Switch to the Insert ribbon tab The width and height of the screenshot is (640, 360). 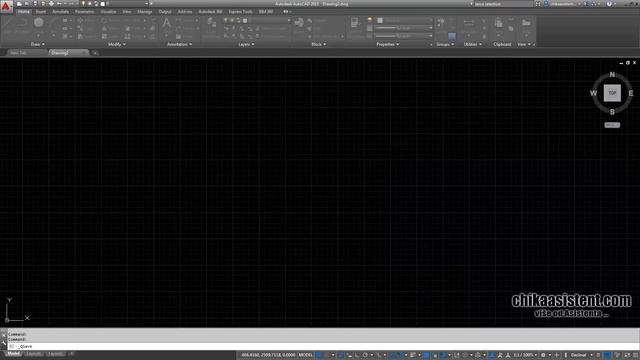pos(41,12)
